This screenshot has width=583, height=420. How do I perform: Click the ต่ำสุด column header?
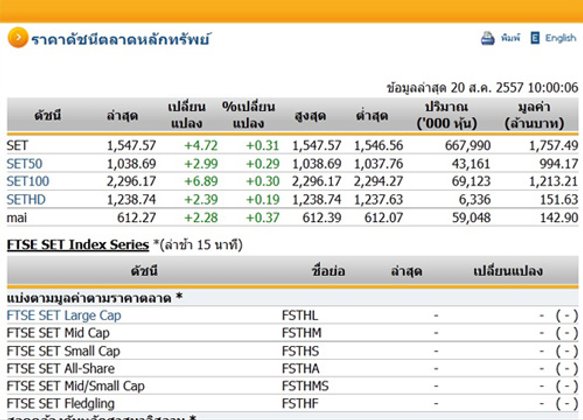[372, 116]
